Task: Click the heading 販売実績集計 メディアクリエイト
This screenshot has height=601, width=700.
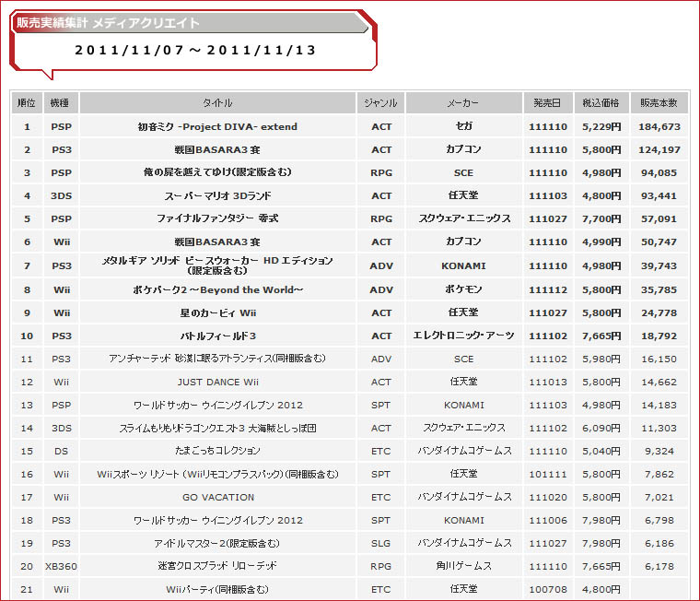Action: tap(108, 23)
